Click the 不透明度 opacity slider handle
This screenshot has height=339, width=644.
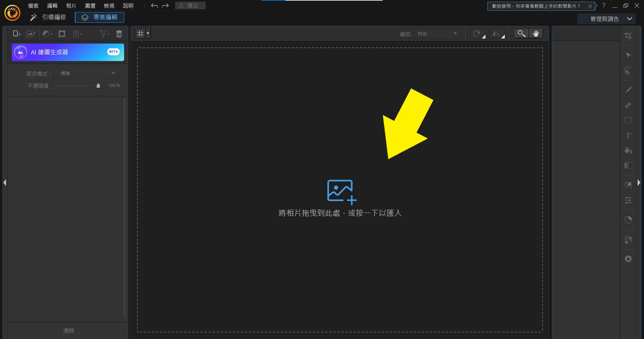pyautogui.click(x=98, y=86)
